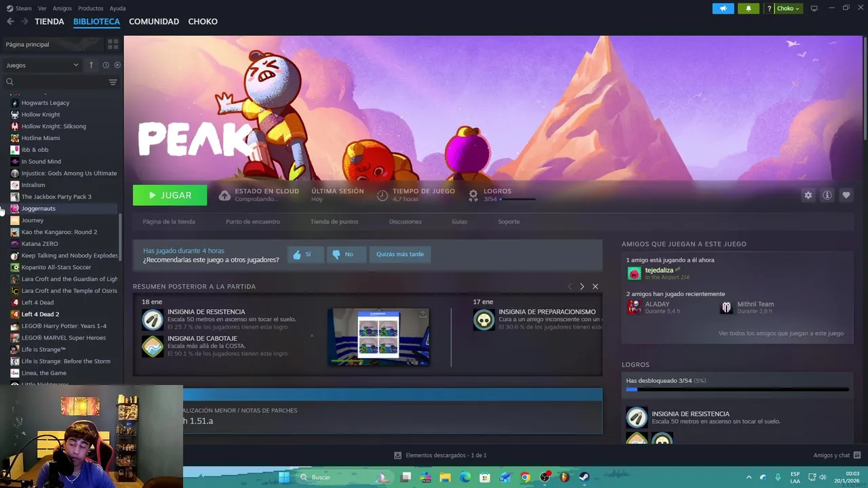Click the Steam announcements megaphone icon
The height and width of the screenshot is (488, 868).
723,8
